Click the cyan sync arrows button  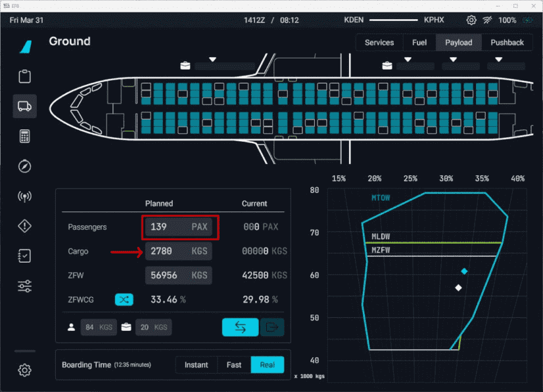[x=240, y=327]
